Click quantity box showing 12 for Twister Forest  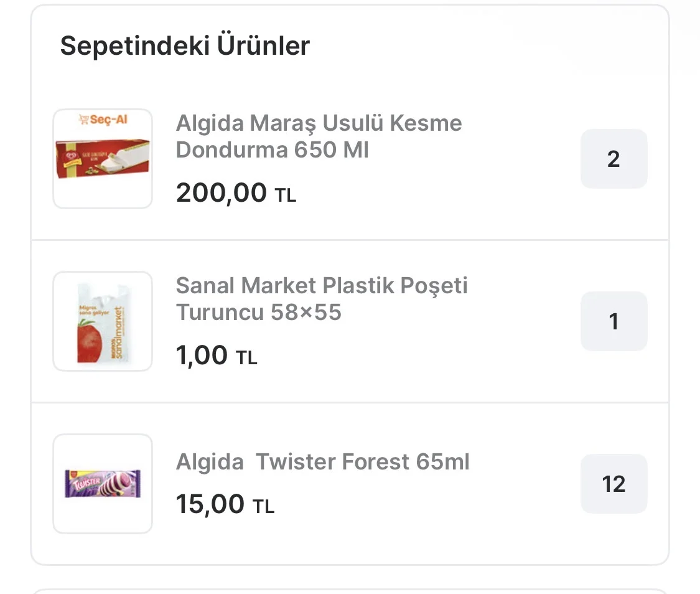tap(614, 484)
